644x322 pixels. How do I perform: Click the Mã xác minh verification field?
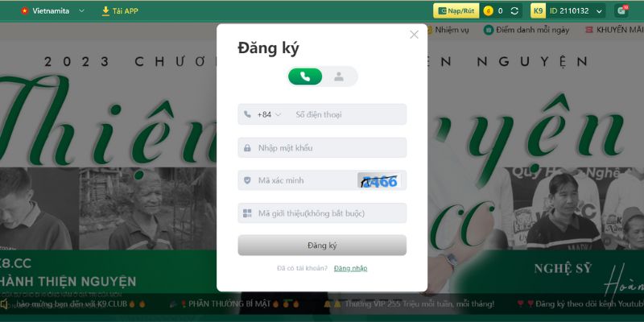(x=297, y=180)
